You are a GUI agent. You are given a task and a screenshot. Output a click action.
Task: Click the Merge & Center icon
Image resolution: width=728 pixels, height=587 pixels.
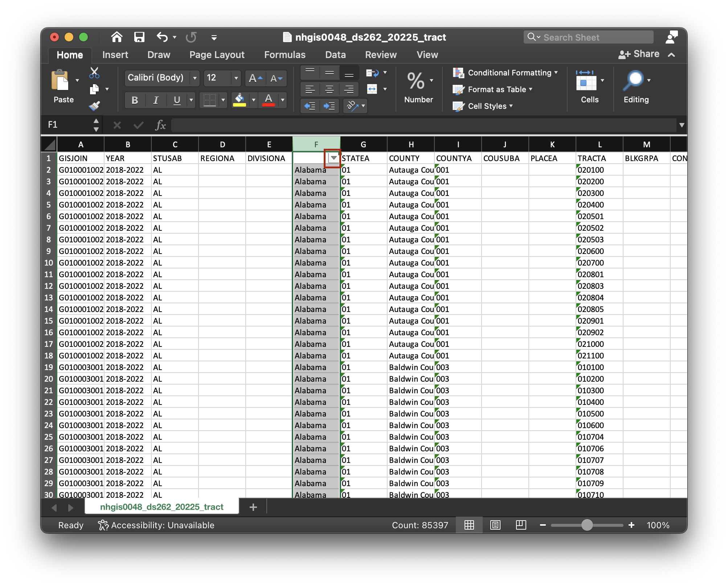372,89
